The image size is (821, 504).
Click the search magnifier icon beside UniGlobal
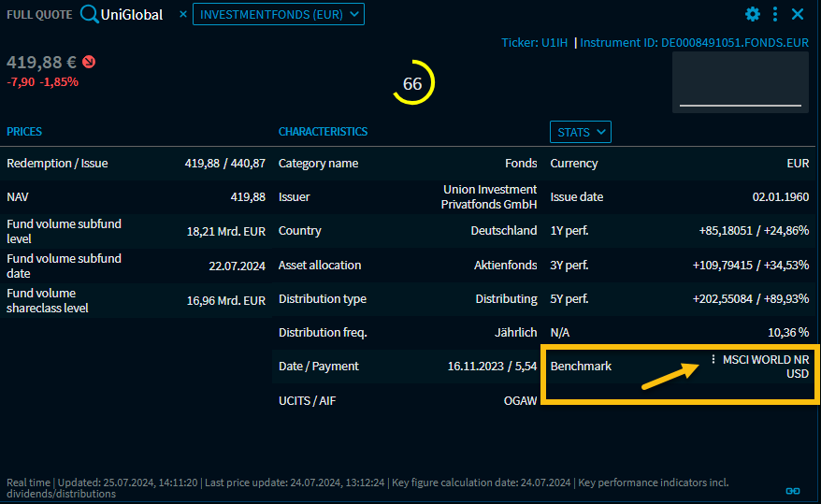coord(89,14)
